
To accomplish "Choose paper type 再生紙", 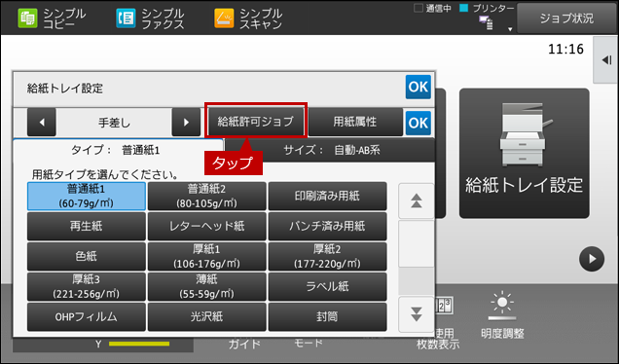I will click(x=87, y=226).
